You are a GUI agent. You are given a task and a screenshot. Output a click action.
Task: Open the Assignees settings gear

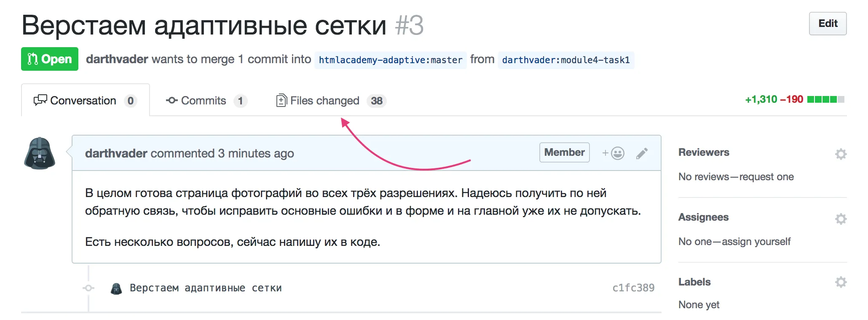841,219
